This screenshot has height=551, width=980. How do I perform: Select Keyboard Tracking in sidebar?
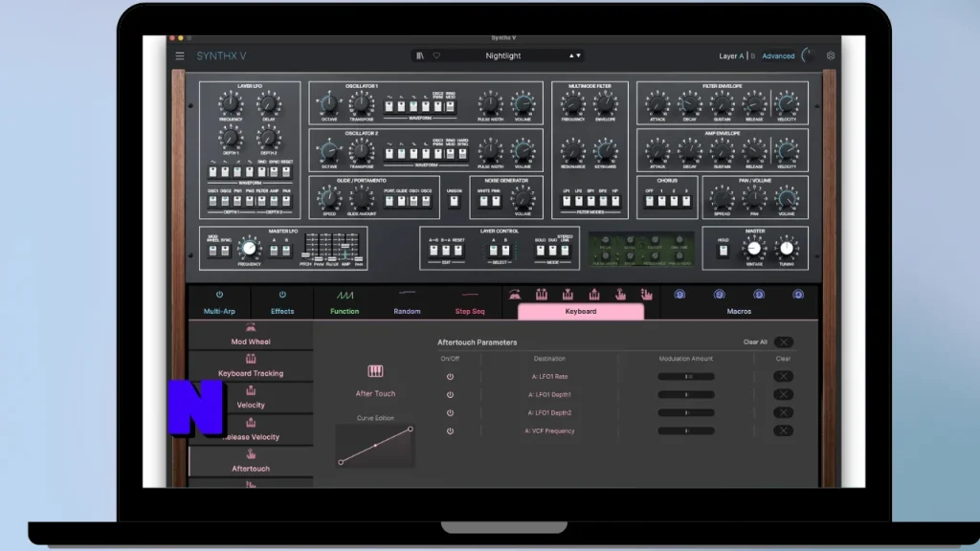pos(251,366)
